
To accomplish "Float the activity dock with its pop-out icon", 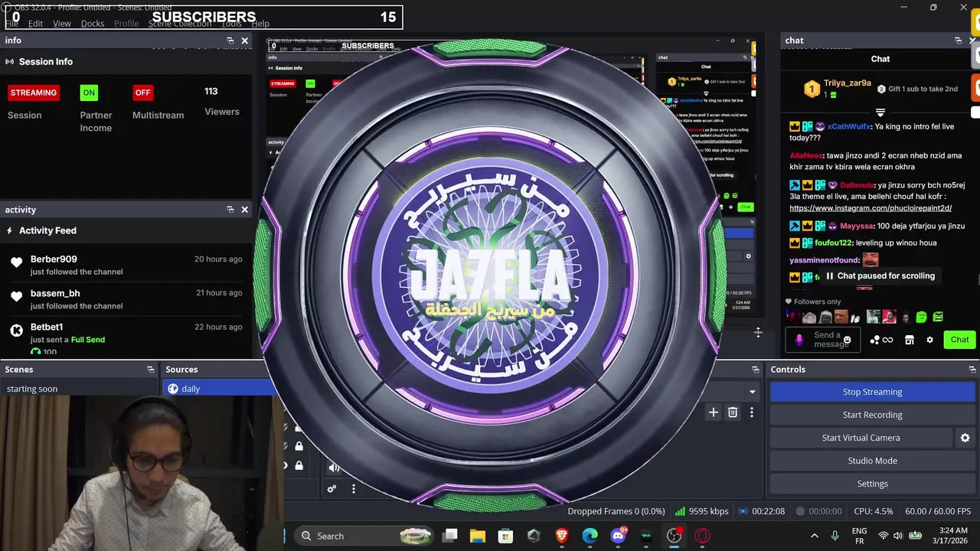I will (x=230, y=210).
